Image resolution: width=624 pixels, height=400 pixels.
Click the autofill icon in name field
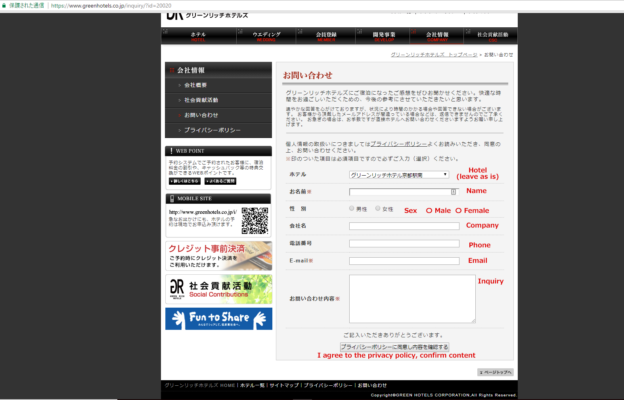click(x=454, y=190)
